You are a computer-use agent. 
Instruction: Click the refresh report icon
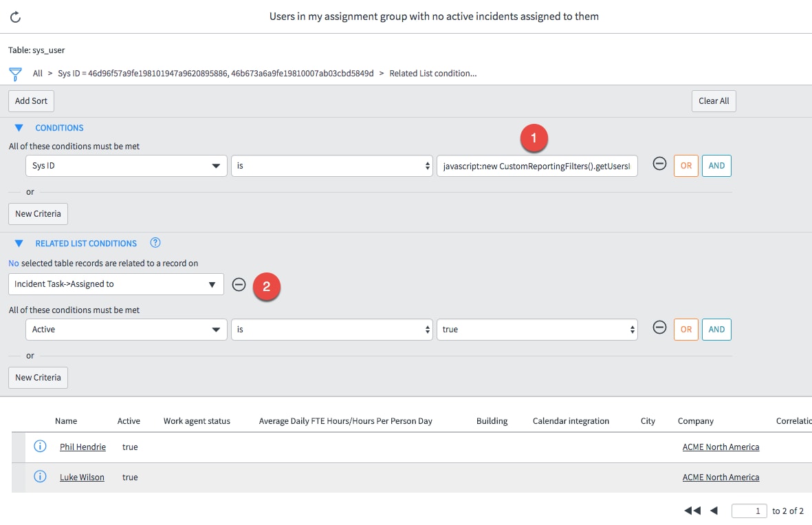coord(15,15)
